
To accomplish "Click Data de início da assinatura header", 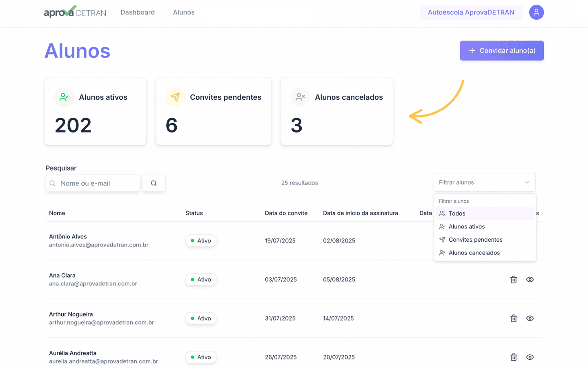I will point(361,213).
